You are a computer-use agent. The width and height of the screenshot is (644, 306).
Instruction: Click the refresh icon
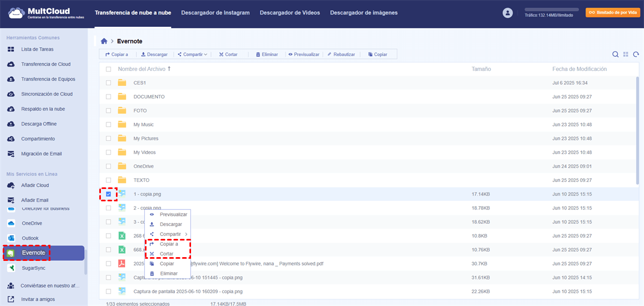[636, 54]
